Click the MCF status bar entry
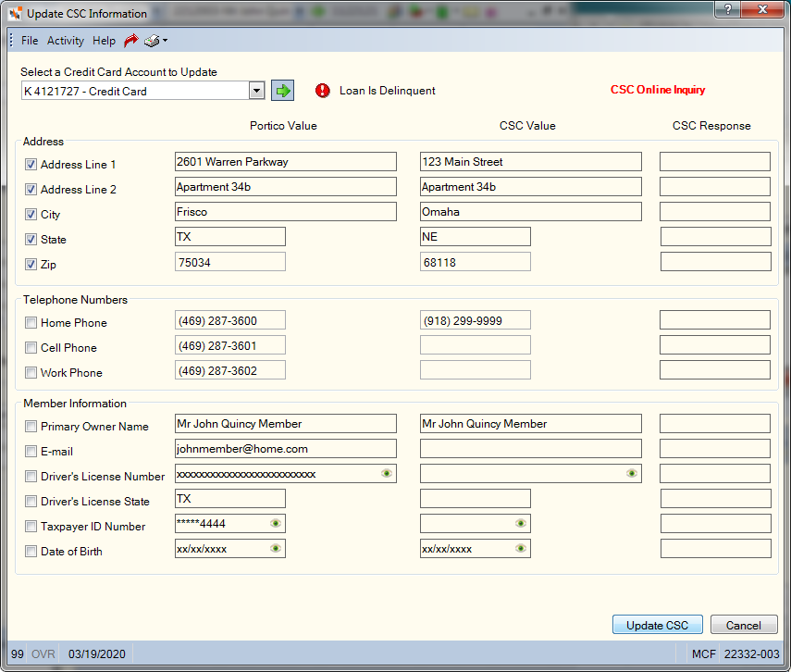The width and height of the screenshot is (791, 672). 704,653
